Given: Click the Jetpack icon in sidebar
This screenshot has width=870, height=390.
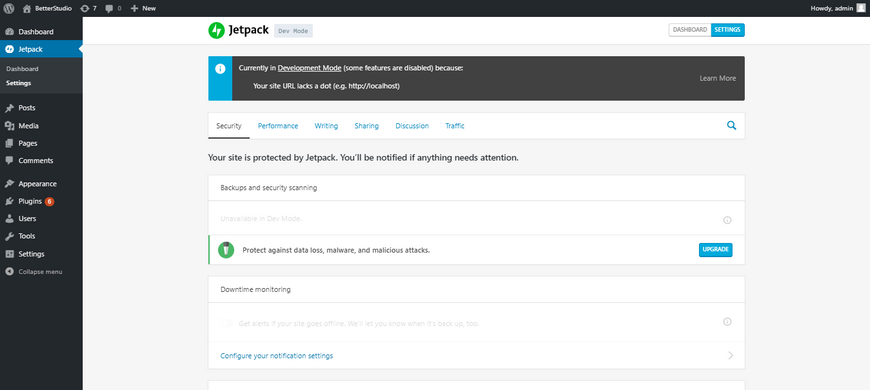Looking at the screenshot, I should tap(9, 49).
